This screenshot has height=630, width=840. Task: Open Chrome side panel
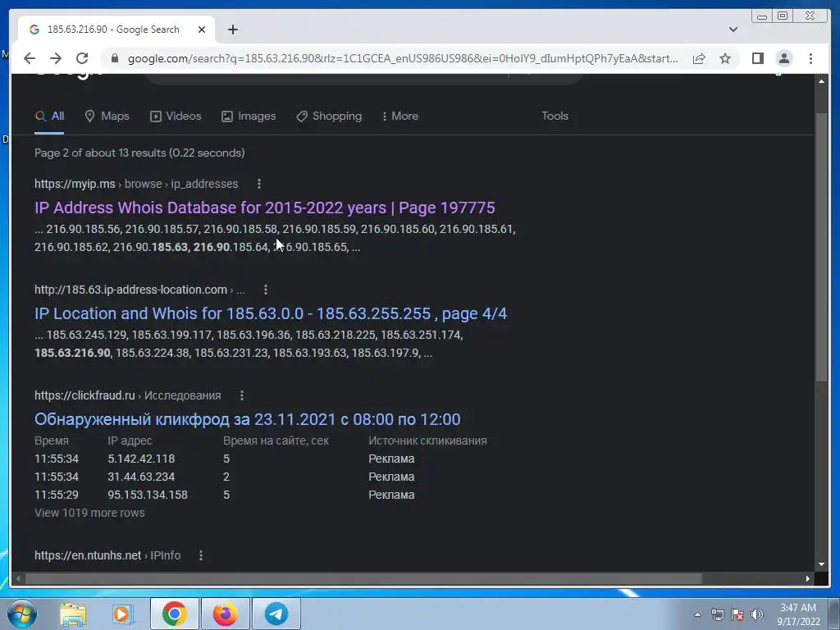(757, 58)
